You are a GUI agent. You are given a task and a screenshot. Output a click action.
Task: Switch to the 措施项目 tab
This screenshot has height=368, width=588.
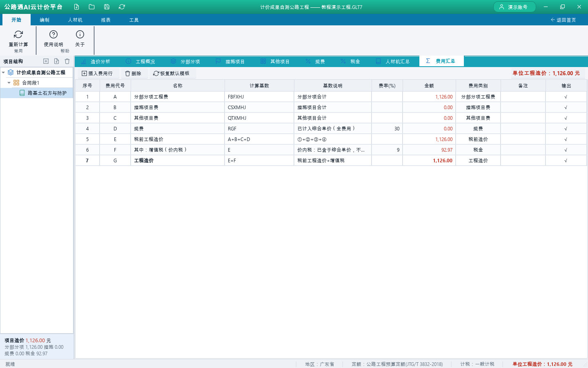coord(231,61)
